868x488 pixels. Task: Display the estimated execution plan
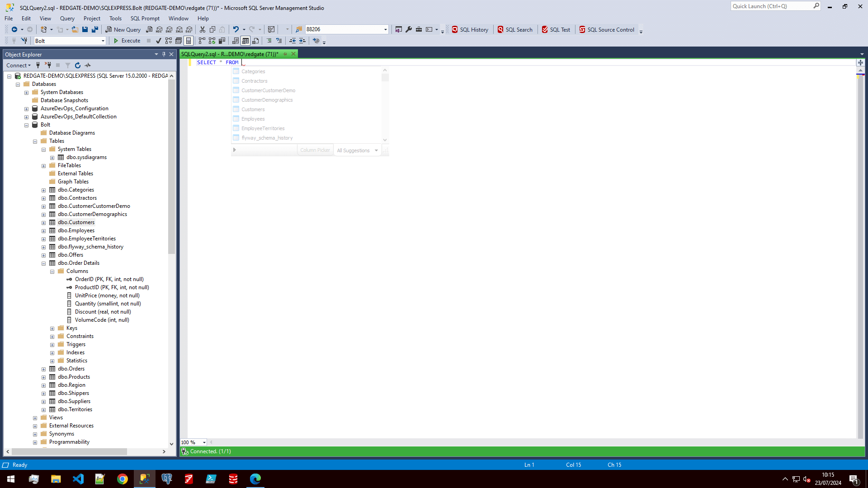click(x=169, y=41)
